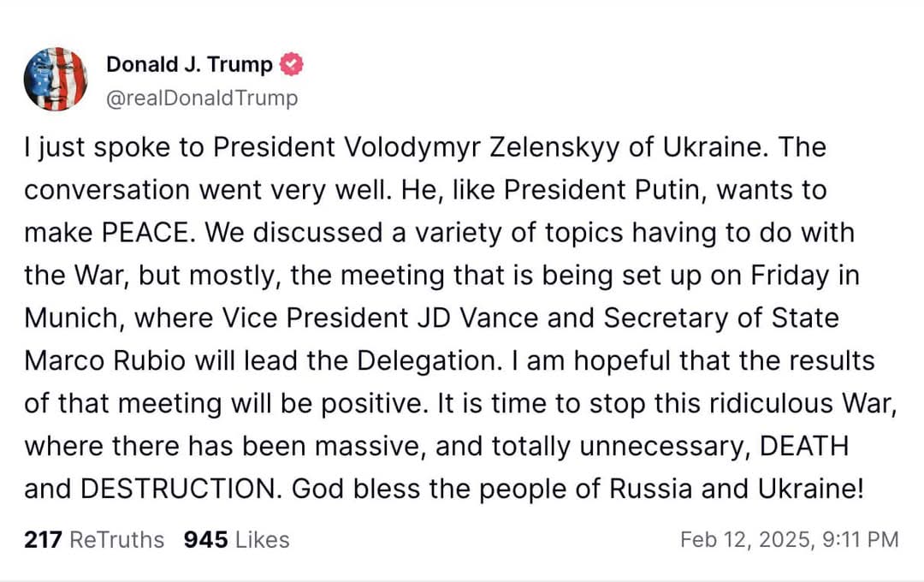Open the Donald J. Trump display name
This screenshot has width=924, height=582.
click(189, 64)
